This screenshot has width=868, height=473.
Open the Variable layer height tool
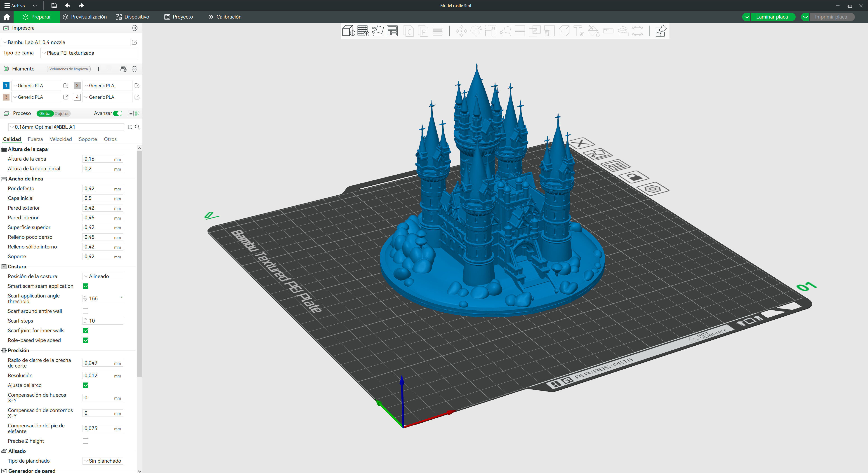(437, 31)
